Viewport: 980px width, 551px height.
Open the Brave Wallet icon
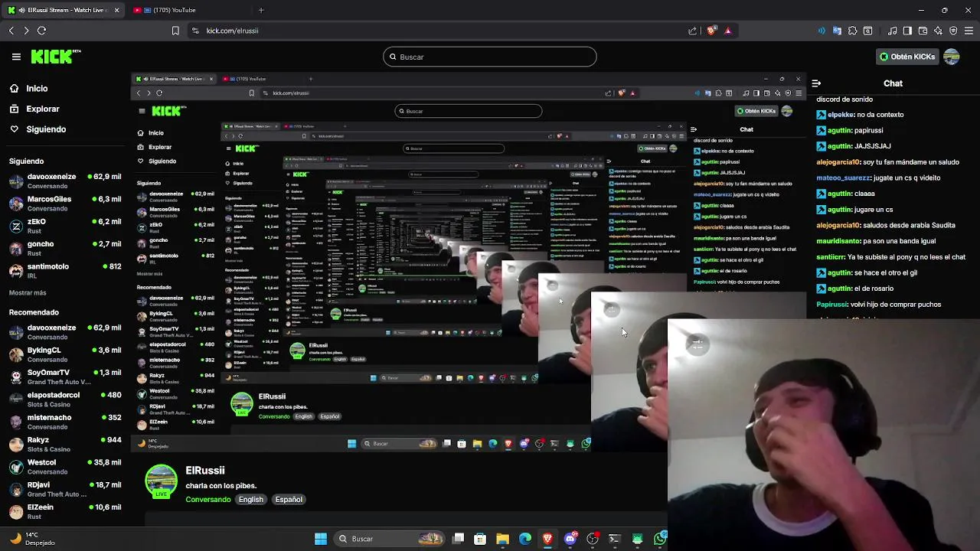(x=923, y=31)
